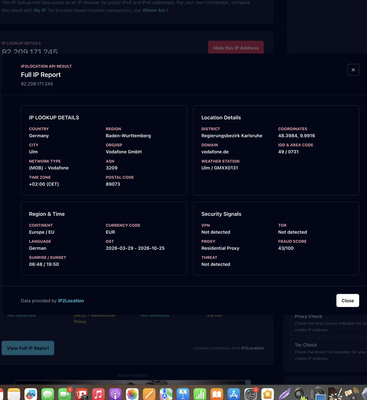Open Photos from the dock
This screenshot has width=367, height=400.
132,394
